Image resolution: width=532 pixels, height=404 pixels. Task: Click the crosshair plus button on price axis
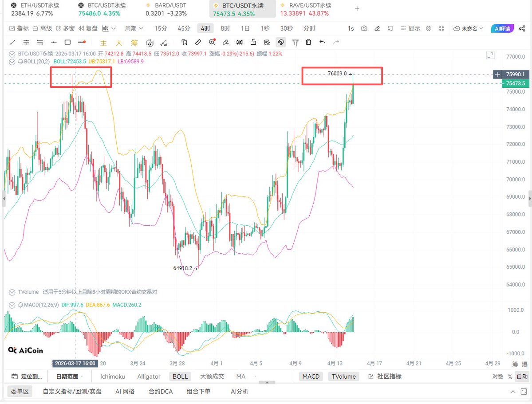point(497,75)
